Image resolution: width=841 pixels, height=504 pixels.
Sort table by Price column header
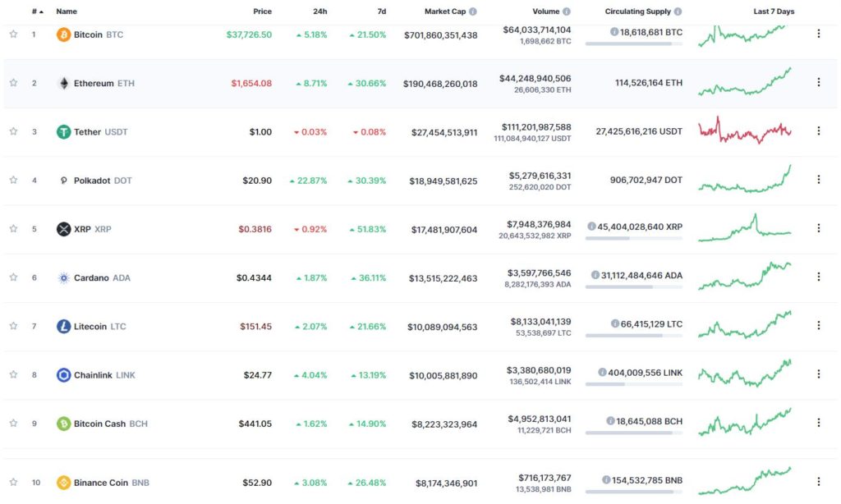click(x=262, y=11)
